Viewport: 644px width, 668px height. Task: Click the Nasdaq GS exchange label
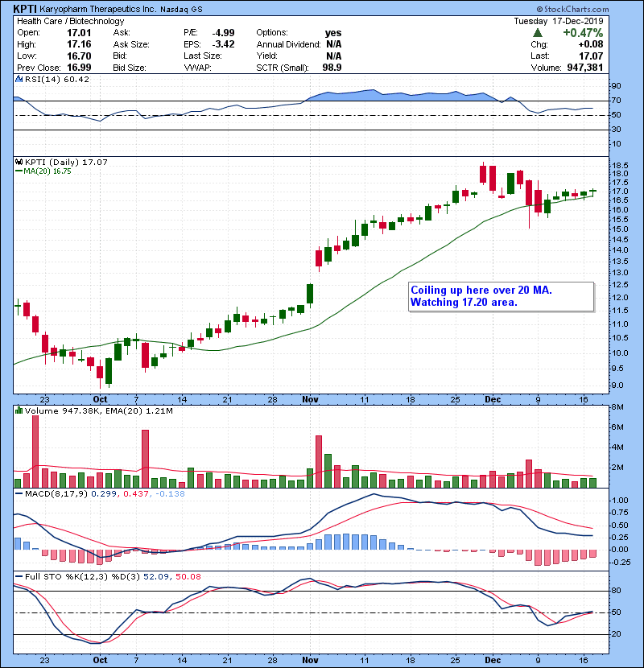[182, 10]
